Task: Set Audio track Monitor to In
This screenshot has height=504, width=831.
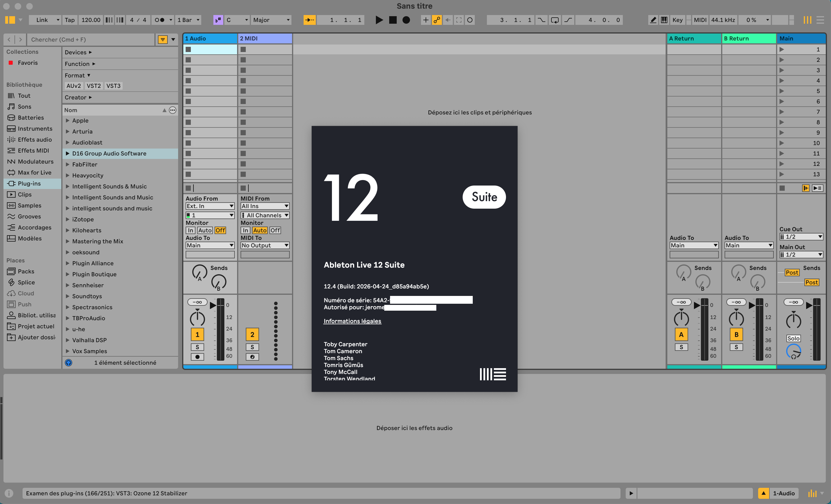Action: (190, 230)
